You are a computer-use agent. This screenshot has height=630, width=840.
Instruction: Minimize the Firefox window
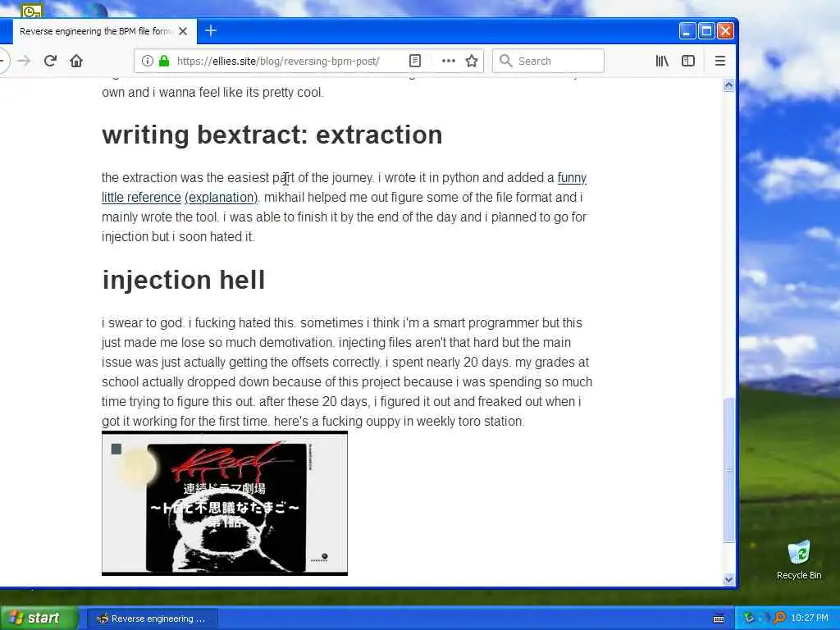[x=687, y=31]
